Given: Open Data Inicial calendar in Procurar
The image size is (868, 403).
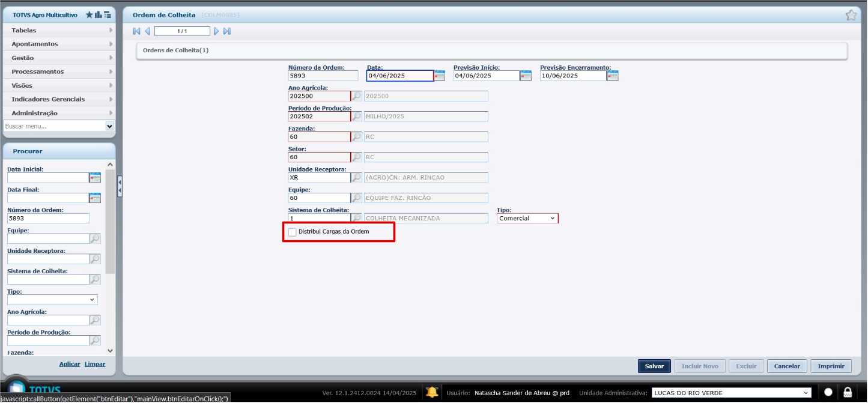Looking at the screenshot, I should (95, 178).
